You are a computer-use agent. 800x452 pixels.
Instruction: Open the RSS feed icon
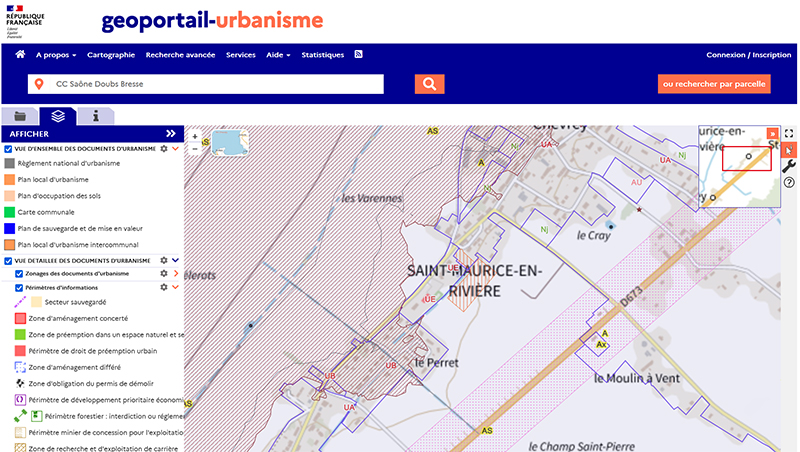359,55
